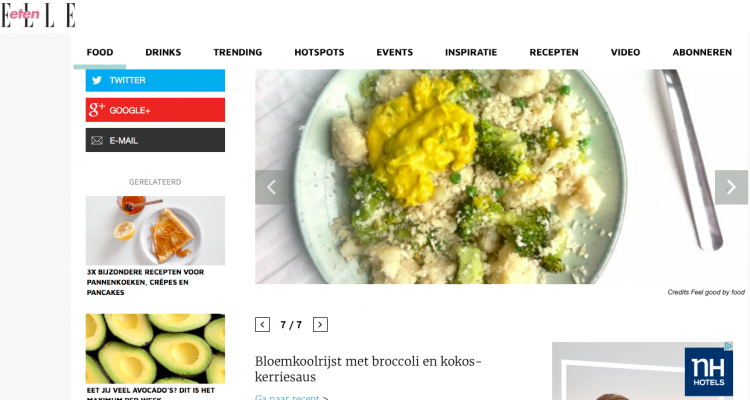Click the ad info icon on NH Hotels ad
750x400 pixels.
728,346
